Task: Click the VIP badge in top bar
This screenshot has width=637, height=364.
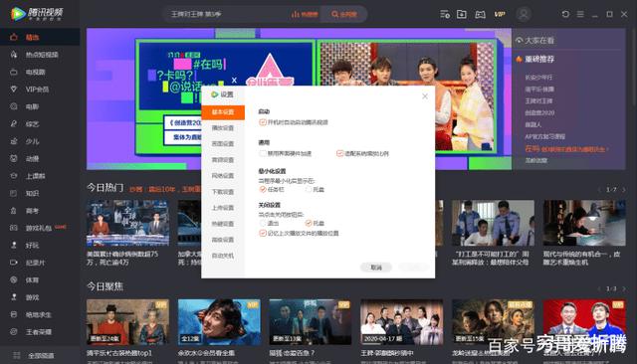Action: pos(500,14)
